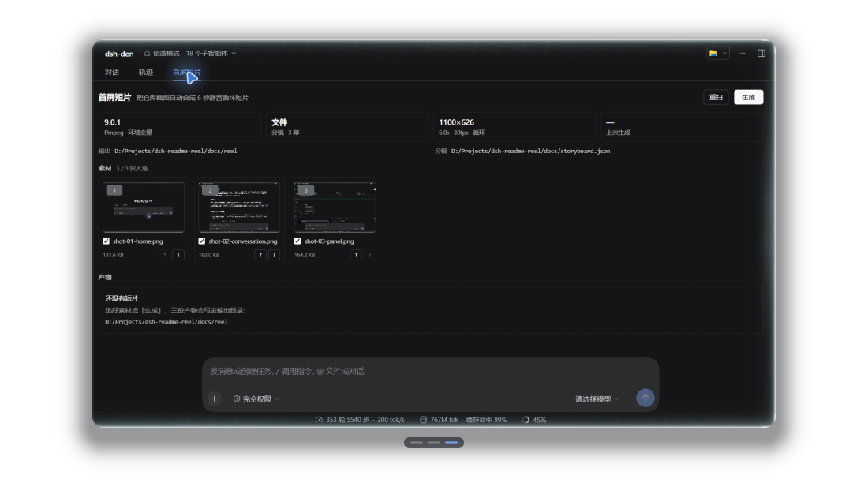Open the 完全权限 permission dropdown
This screenshot has width=868, height=494.
point(256,399)
